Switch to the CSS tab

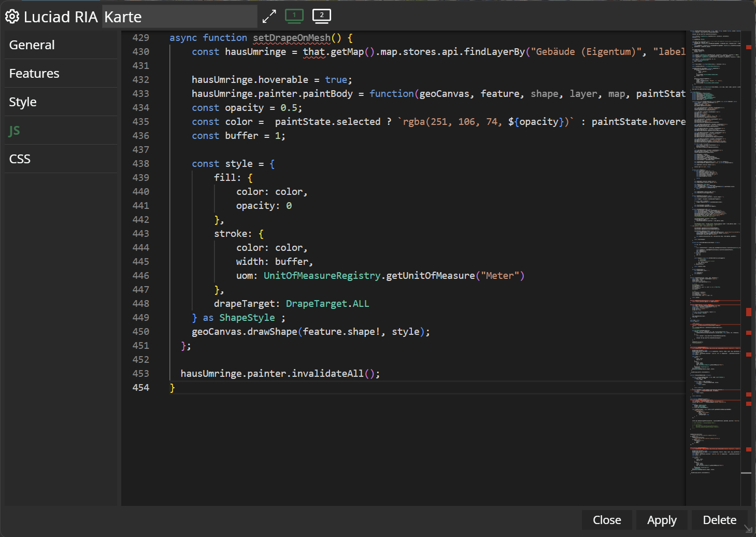20,159
